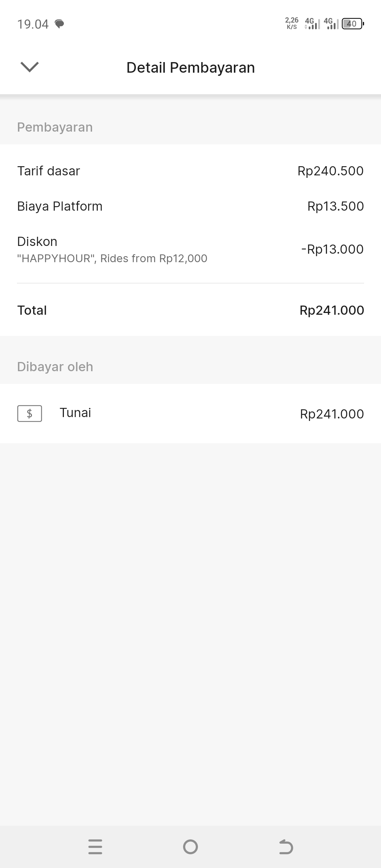
Task: Tap the cash payment icon
Action: pyautogui.click(x=30, y=414)
